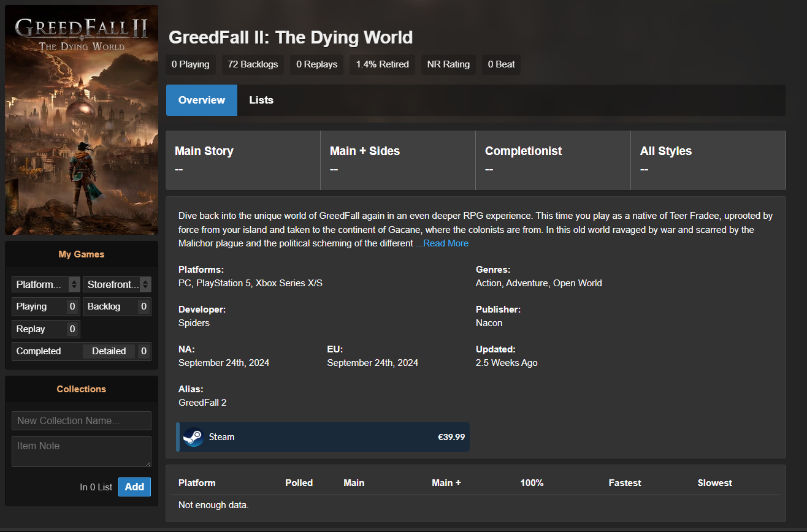Click the "Action, Adventure, Open World" genres text
The height and width of the screenshot is (532, 807).
(x=539, y=283)
